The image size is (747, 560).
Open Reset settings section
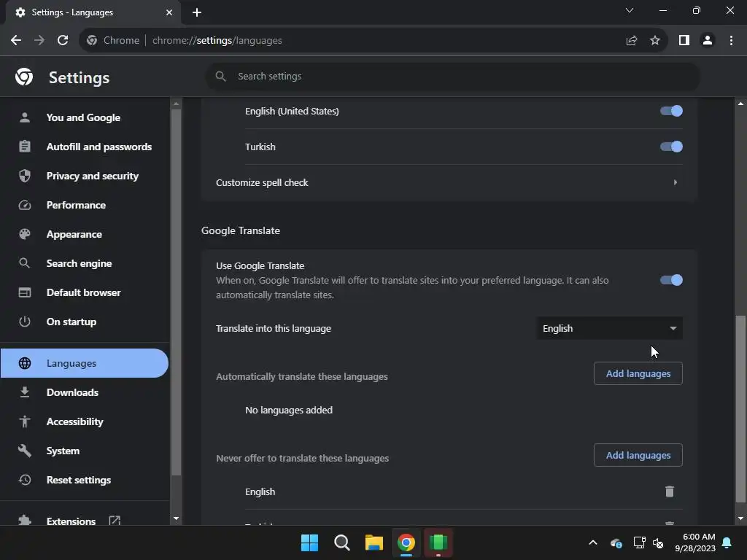[x=85, y=480]
